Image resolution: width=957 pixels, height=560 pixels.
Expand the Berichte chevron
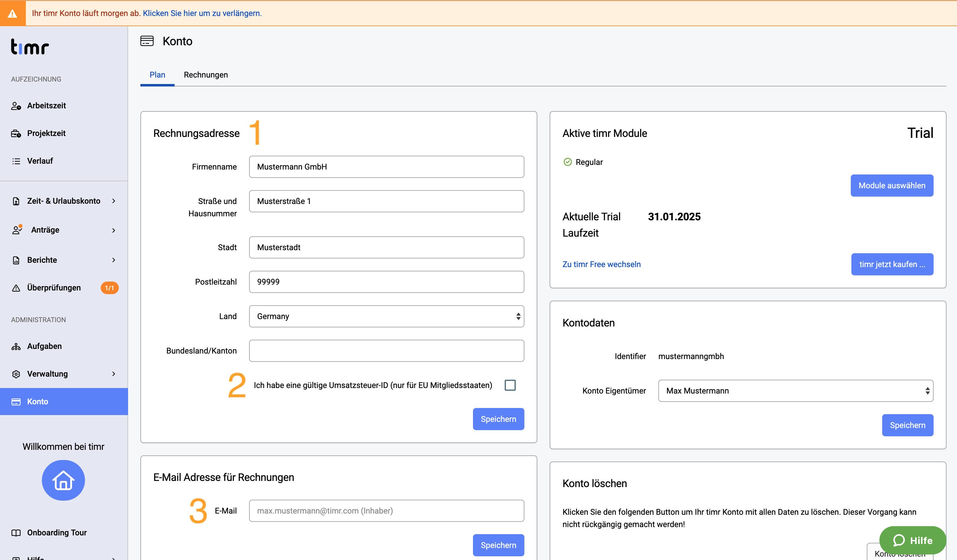(114, 260)
